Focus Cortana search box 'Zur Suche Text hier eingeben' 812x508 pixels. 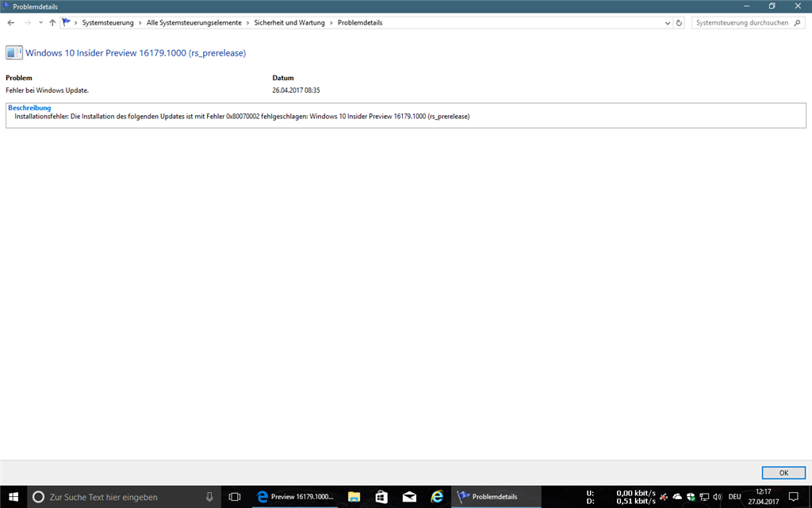point(124,497)
